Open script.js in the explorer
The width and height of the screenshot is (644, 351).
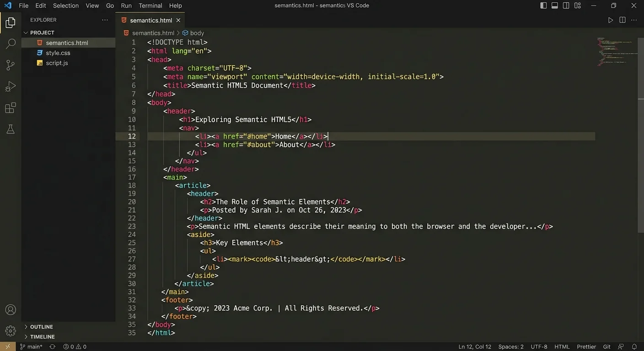(57, 63)
